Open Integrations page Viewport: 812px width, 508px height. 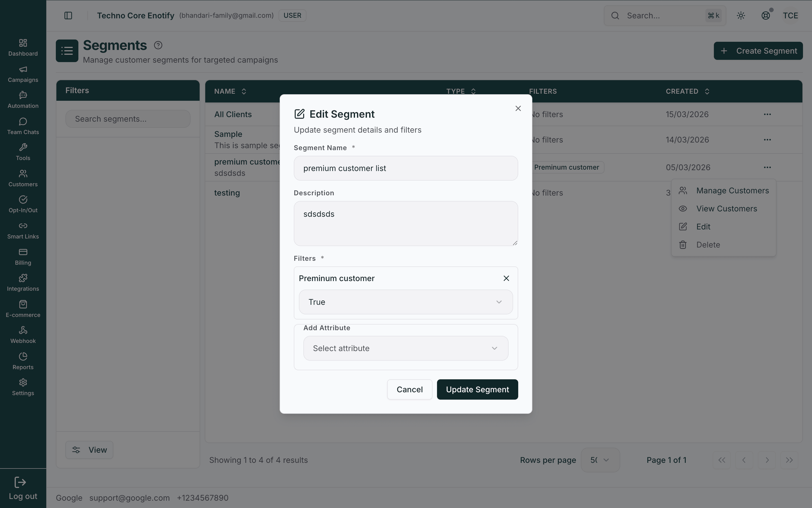click(23, 283)
